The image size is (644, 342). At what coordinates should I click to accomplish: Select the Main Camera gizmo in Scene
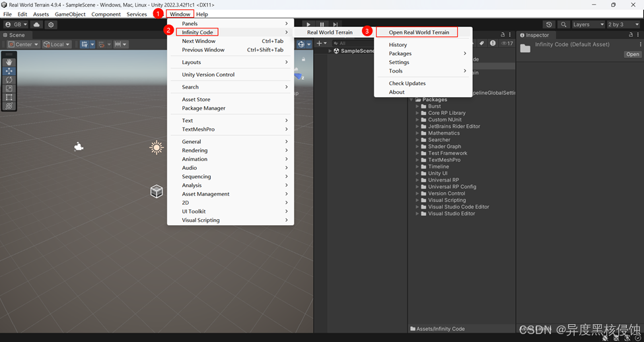pyautogui.click(x=79, y=147)
